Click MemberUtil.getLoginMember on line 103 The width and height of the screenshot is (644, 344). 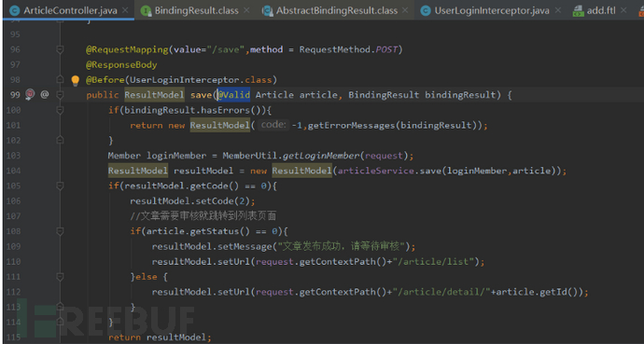click(x=291, y=156)
